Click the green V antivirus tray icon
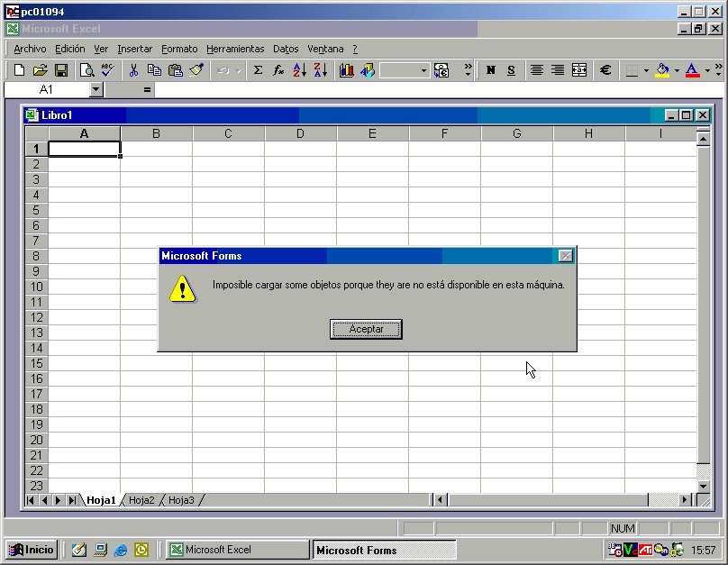This screenshot has height=565, width=728. pos(631,551)
